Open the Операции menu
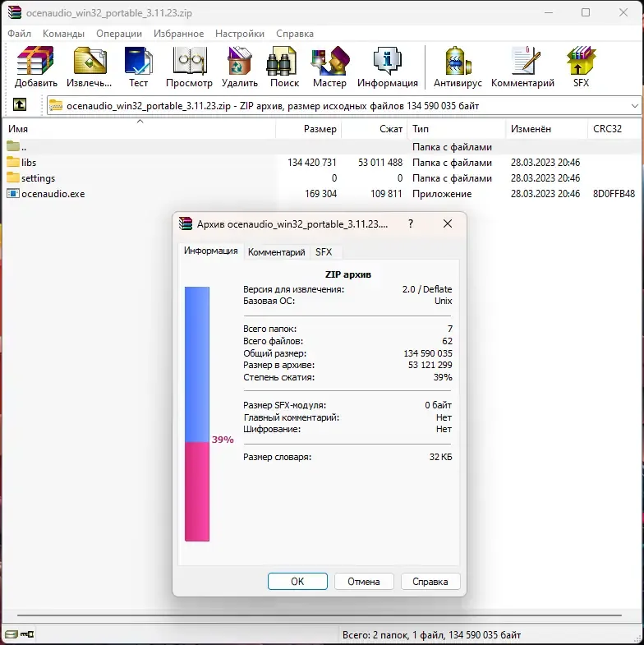The image size is (644, 645). click(x=119, y=34)
